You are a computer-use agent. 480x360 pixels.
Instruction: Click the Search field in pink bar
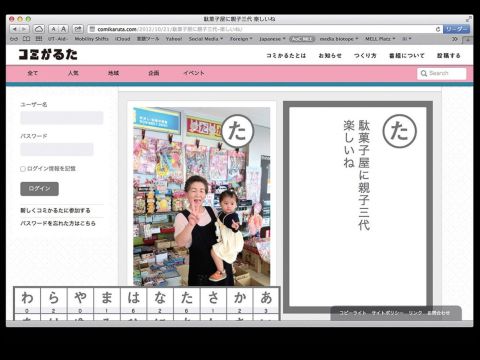(x=442, y=74)
